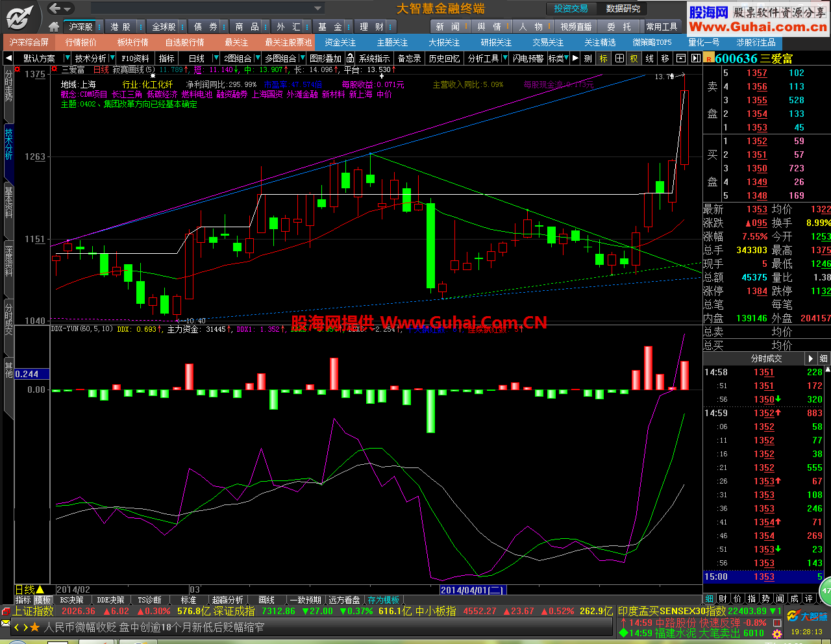The image size is (831, 644).
Task: Click the 移 move icon
Action: tap(665, 58)
